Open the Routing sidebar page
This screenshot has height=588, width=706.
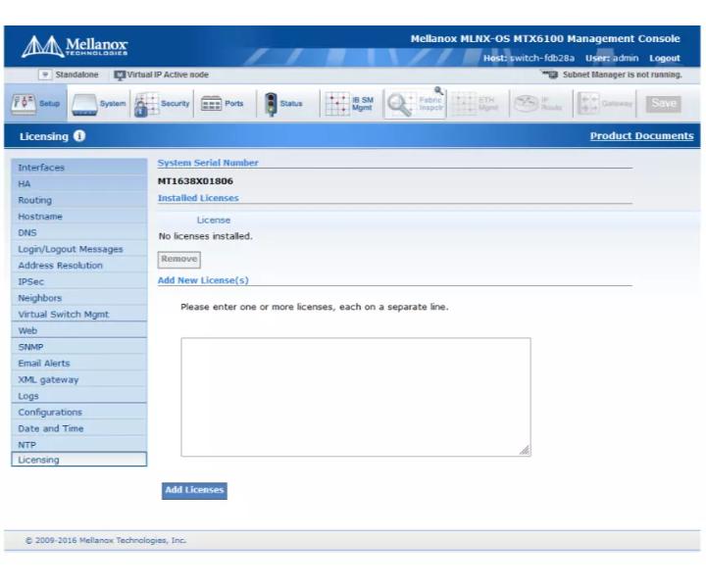tap(78, 200)
